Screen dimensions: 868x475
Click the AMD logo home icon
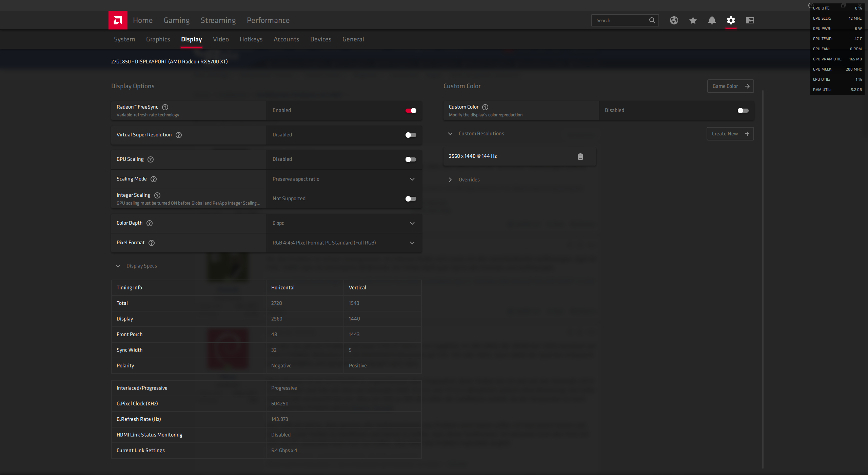pos(118,20)
